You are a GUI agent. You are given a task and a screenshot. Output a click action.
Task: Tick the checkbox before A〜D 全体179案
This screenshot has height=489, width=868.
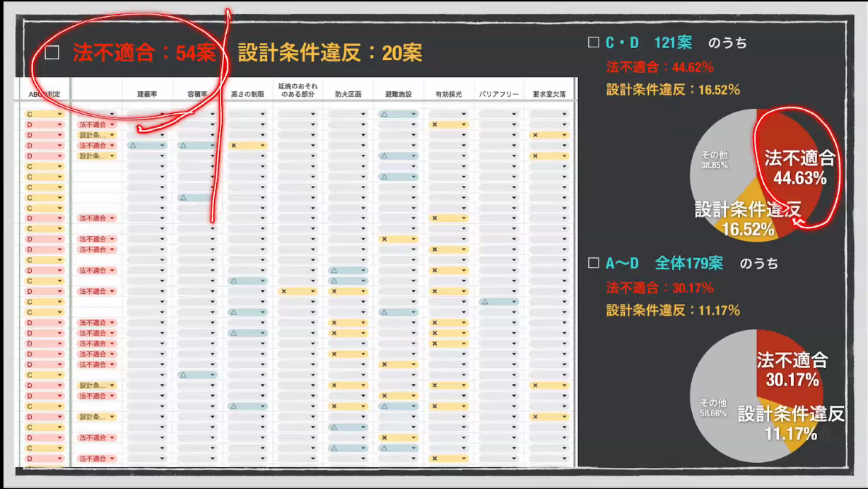[594, 264]
